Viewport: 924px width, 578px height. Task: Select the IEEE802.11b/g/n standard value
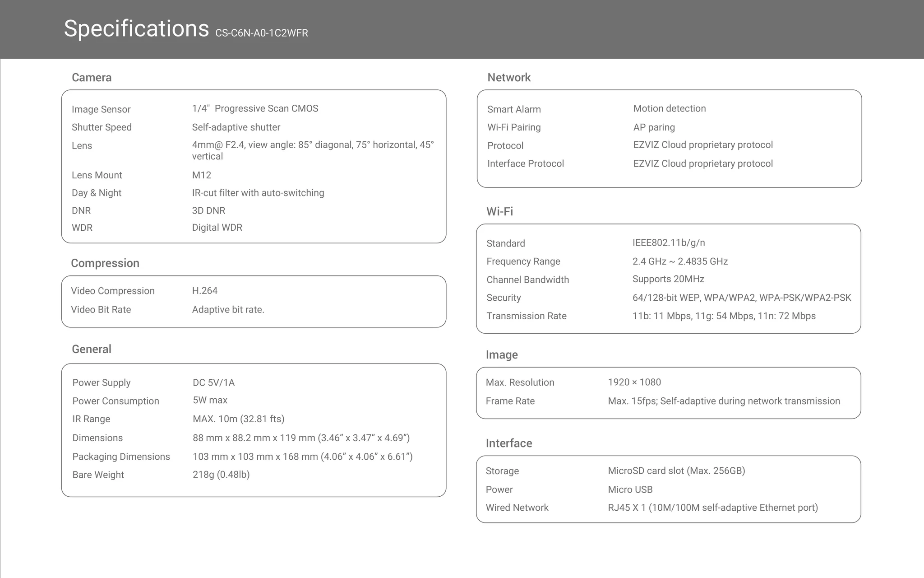click(669, 243)
